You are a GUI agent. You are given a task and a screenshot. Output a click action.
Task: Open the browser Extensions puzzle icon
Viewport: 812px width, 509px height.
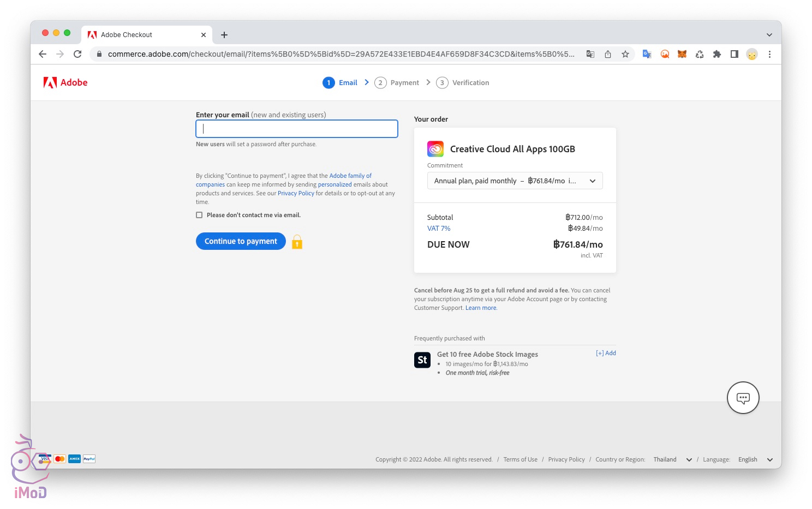pyautogui.click(x=717, y=54)
